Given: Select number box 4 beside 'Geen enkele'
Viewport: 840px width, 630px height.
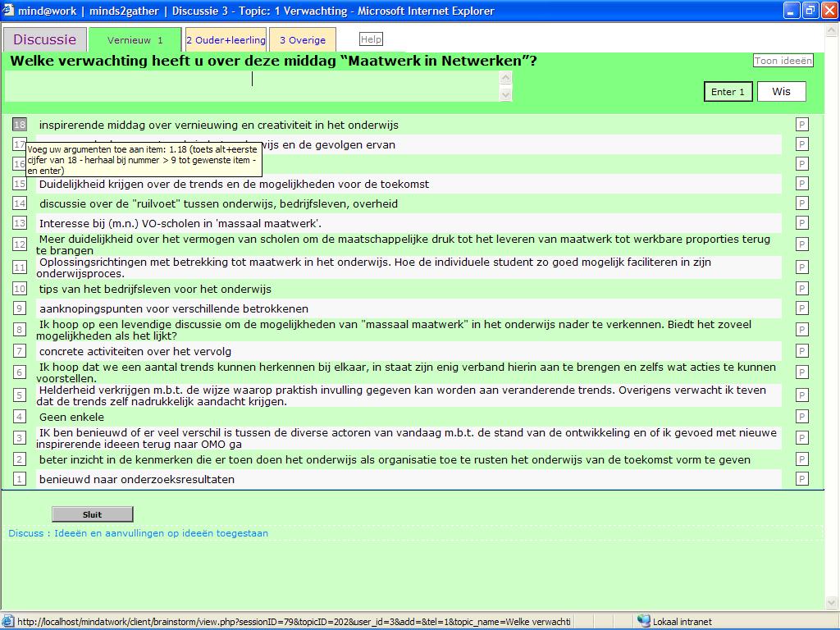Looking at the screenshot, I should 20,417.
